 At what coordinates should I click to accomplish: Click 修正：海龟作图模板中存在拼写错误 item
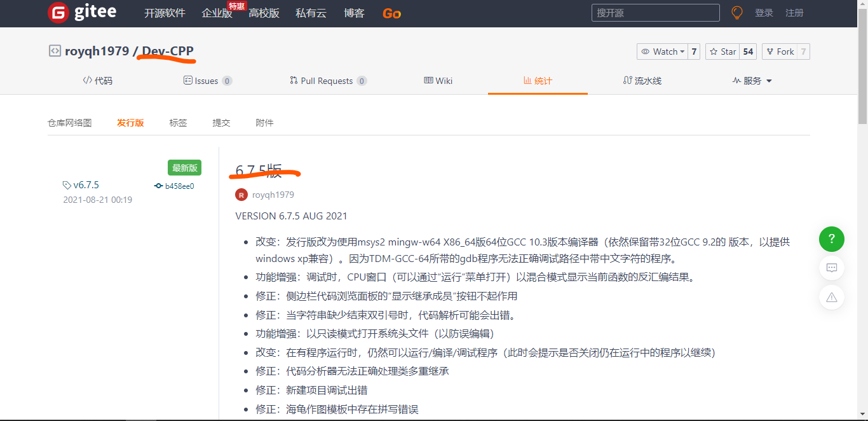[x=337, y=409]
